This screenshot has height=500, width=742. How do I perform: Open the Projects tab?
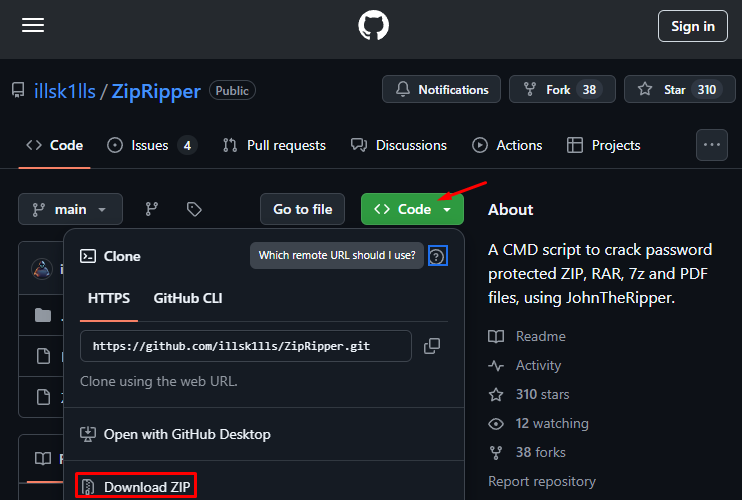[x=604, y=145]
